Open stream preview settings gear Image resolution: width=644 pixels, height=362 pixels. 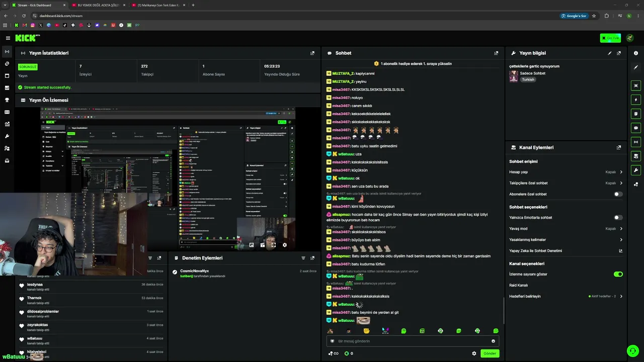click(285, 245)
